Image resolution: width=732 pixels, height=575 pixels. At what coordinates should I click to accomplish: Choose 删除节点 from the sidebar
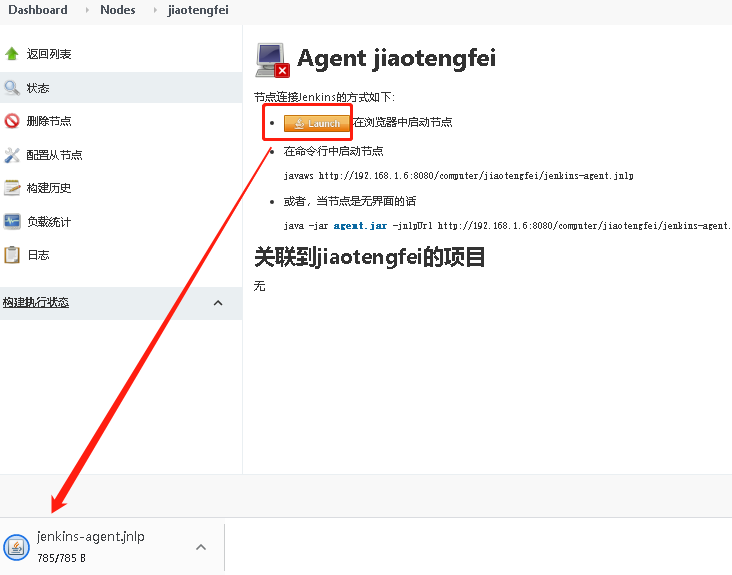coord(49,121)
